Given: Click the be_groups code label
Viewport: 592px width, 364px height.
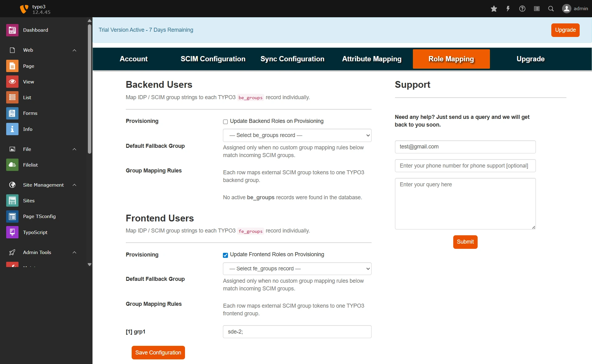Looking at the screenshot, I should [x=250, y=98].
